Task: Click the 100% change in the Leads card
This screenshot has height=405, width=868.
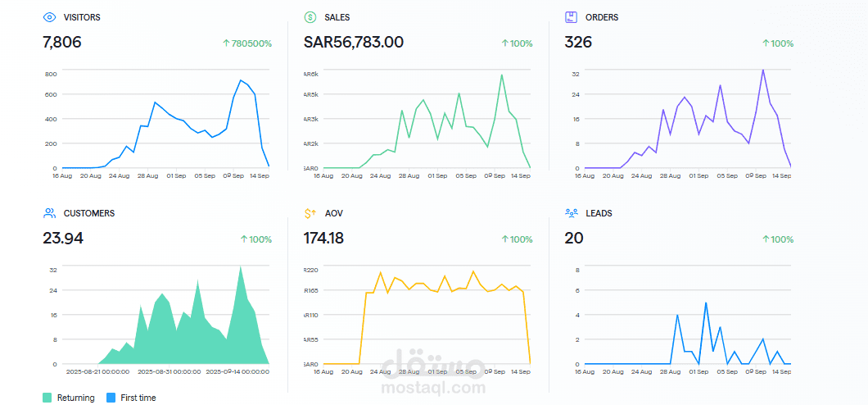Action: tap(782, 239)
